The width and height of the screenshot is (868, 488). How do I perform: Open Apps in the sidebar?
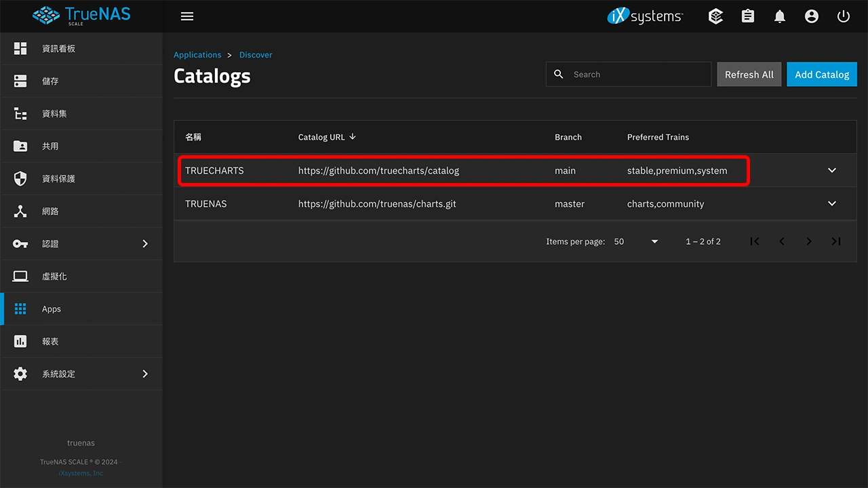click(x=52, y=309)
